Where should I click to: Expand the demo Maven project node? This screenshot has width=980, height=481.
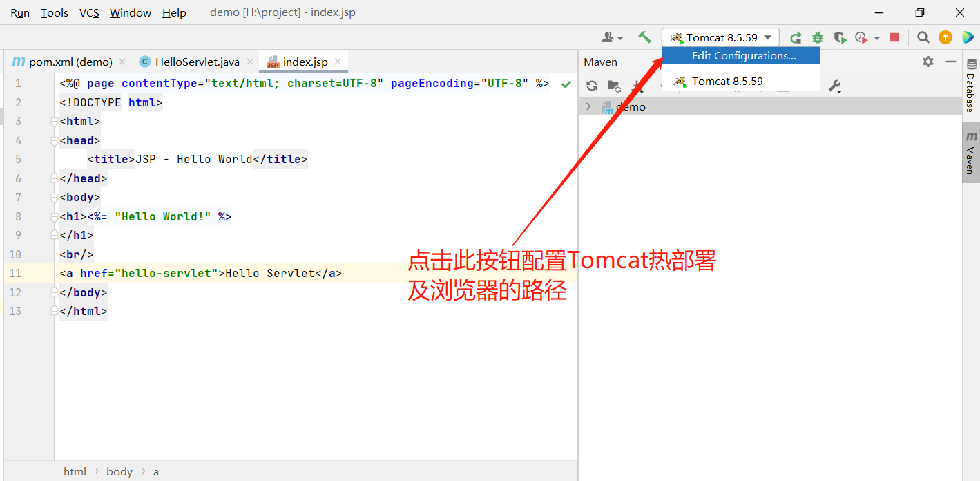tap(588, 106)
